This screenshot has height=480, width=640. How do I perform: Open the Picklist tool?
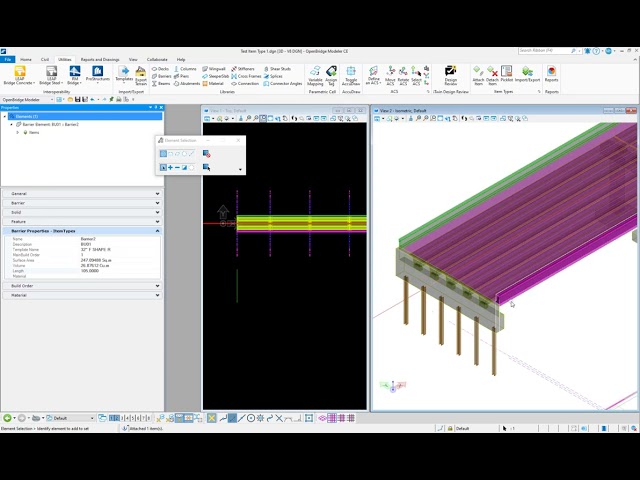pyautogui.click(x=507, y=74)
